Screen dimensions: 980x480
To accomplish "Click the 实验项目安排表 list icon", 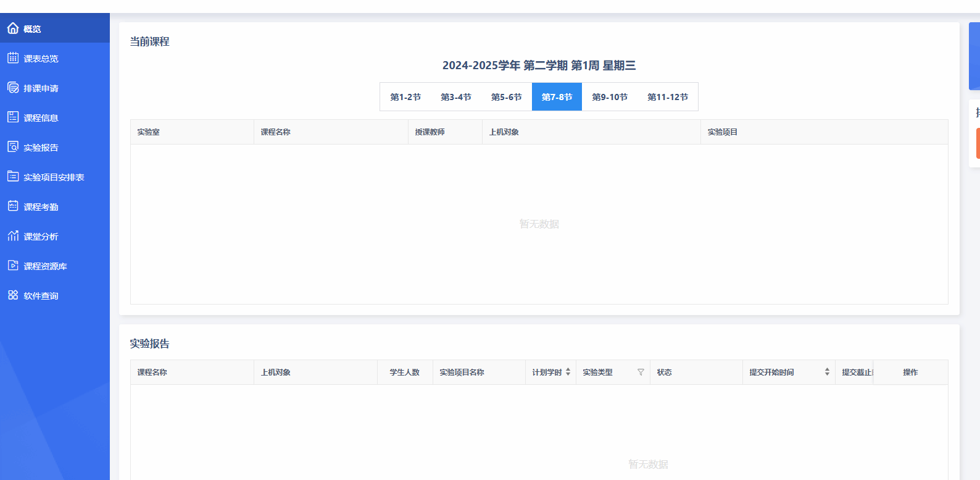I will pos(13,177).
